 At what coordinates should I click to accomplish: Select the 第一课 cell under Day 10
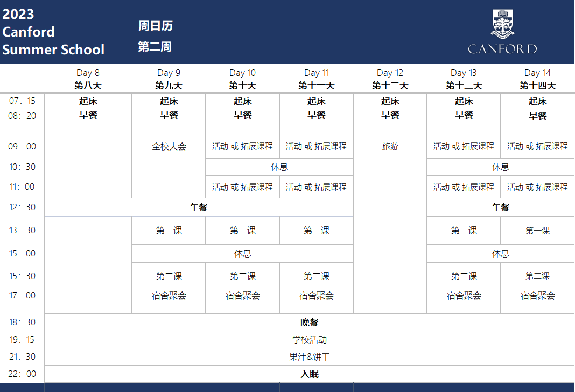pyautogui.click(x=243, y=231)
